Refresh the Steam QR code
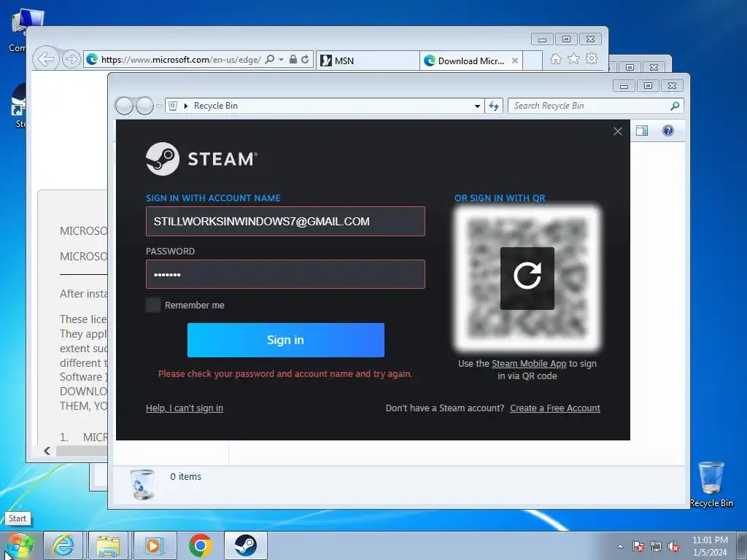The height and width of the screenshot is (560, 747). [527, 278]
